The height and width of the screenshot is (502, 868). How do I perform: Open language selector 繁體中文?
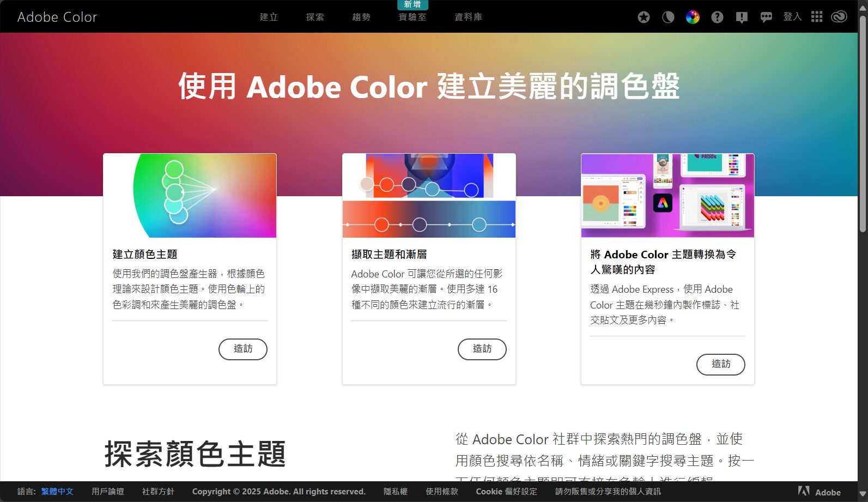point(57,492)
